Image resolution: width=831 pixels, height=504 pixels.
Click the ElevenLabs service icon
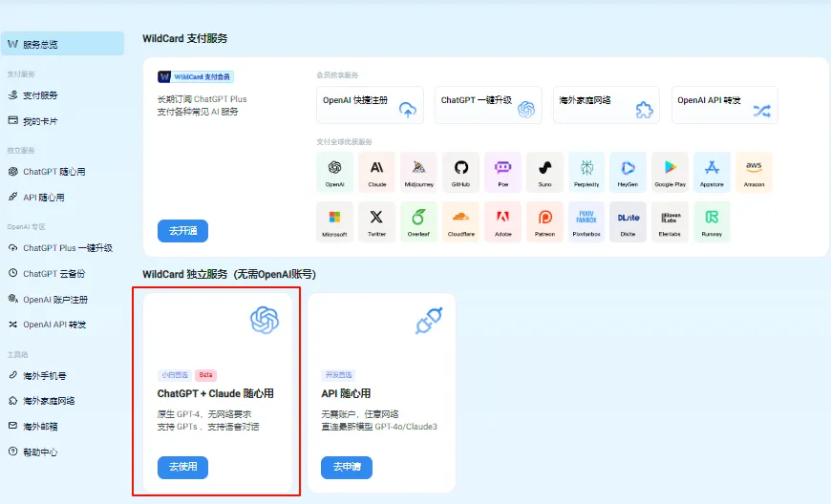pyautogui.click(x=670, y=221)
